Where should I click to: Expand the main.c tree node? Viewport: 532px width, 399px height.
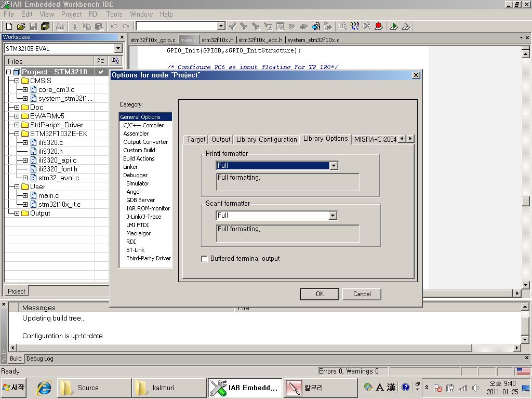coord(25,195)
